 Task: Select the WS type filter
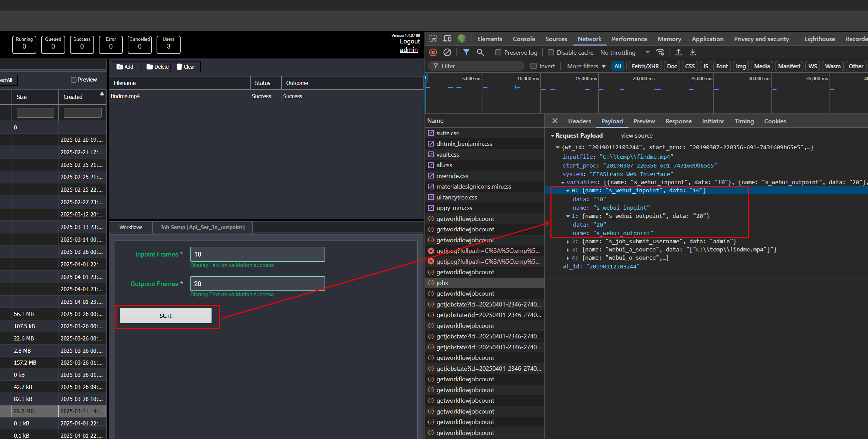[813, 66]
